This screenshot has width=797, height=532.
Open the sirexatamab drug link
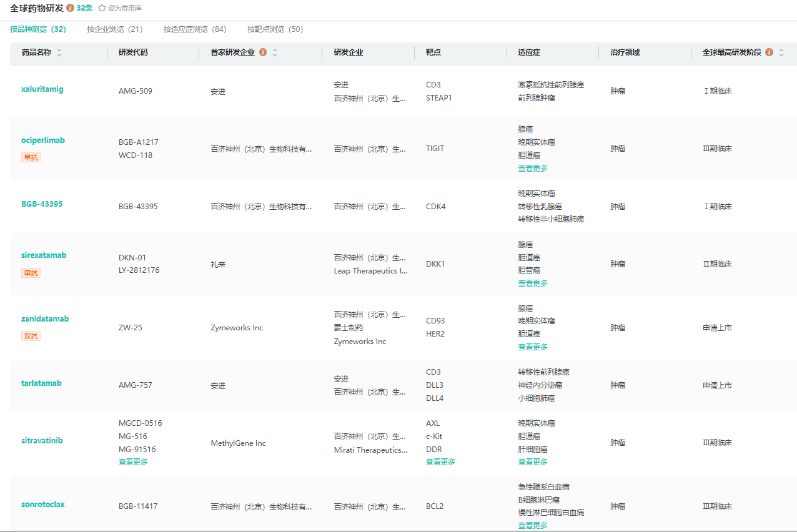[44, 255]
